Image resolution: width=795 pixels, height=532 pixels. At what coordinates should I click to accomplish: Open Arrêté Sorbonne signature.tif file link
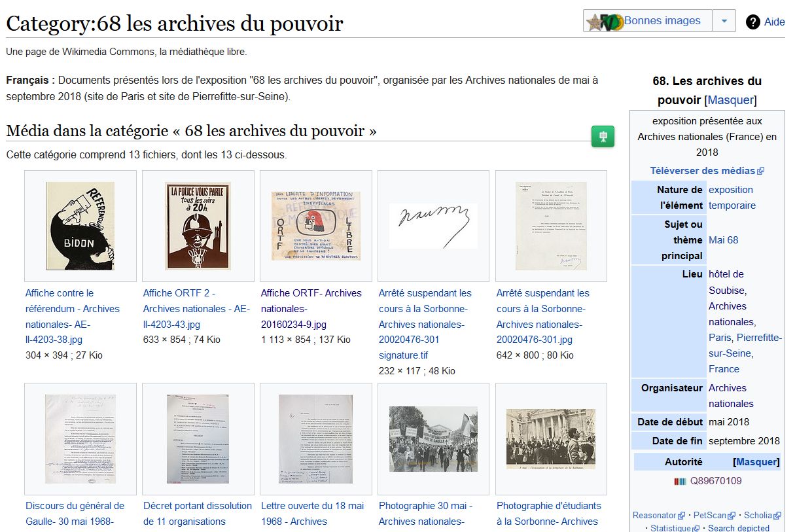(x=425, y=325)
